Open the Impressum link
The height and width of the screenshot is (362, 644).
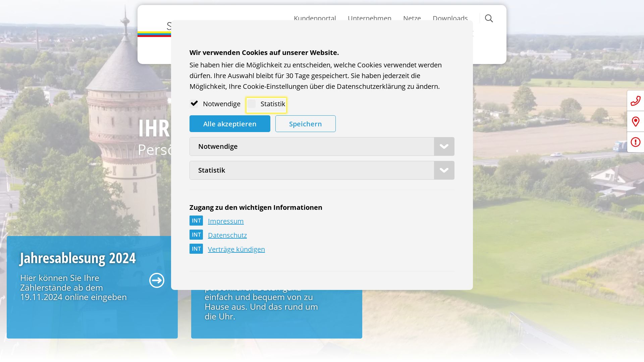pyautogui.click(x=226, y=221)
